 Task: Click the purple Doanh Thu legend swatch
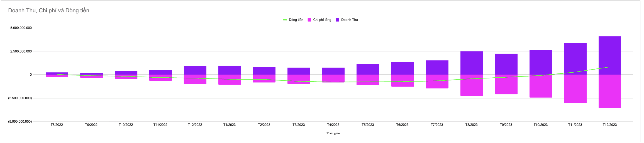tap(337, 20)
